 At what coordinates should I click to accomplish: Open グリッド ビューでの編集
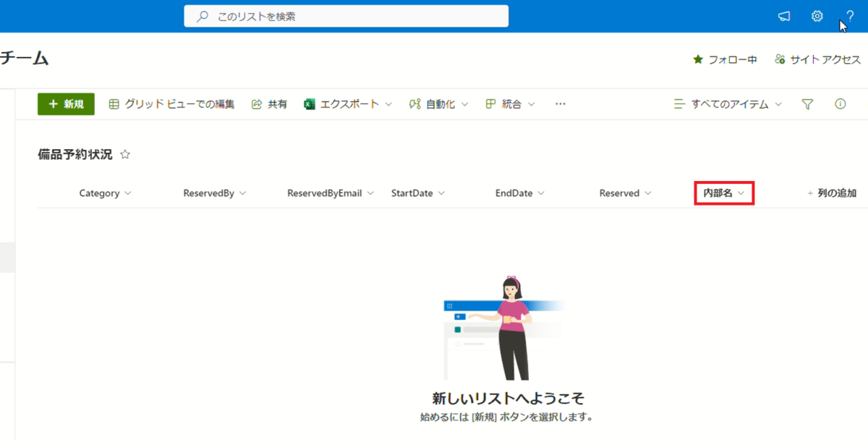point(171,104)
